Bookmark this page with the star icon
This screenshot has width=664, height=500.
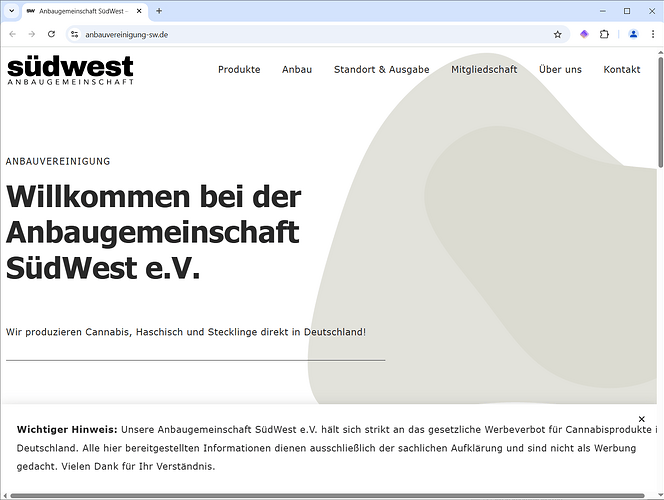557,34
